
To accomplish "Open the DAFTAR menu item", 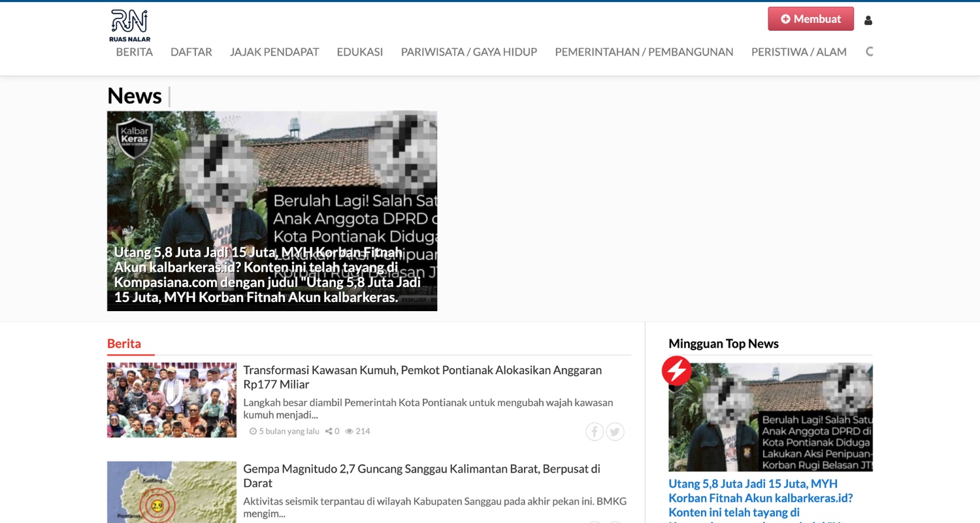I will tap(191, 52).
